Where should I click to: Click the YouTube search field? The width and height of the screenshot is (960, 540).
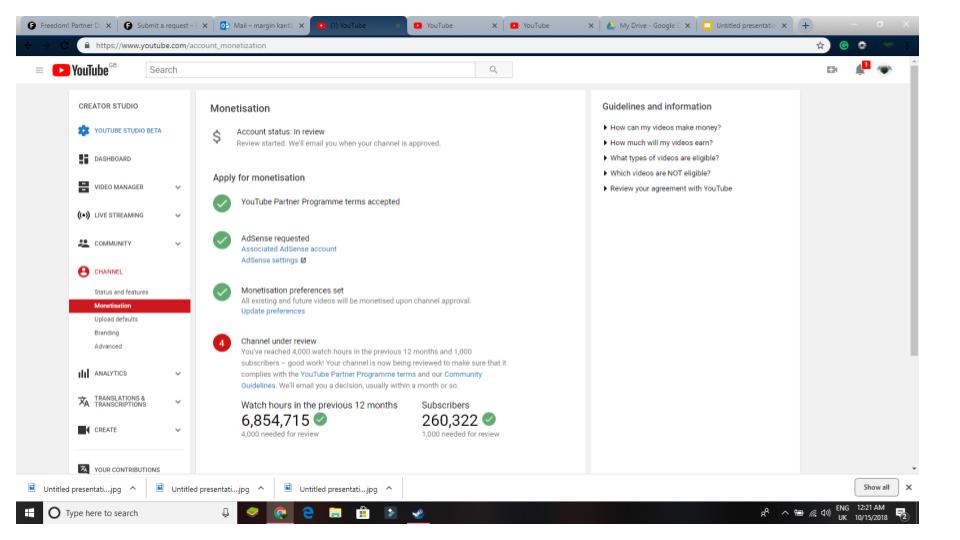click(310, 70)
